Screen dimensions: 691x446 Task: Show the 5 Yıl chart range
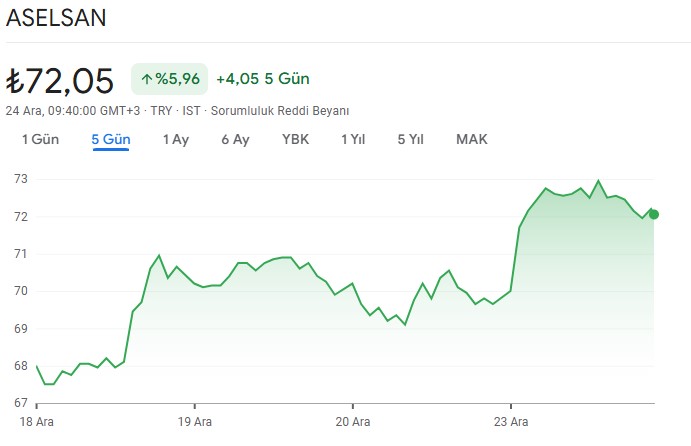410,139
